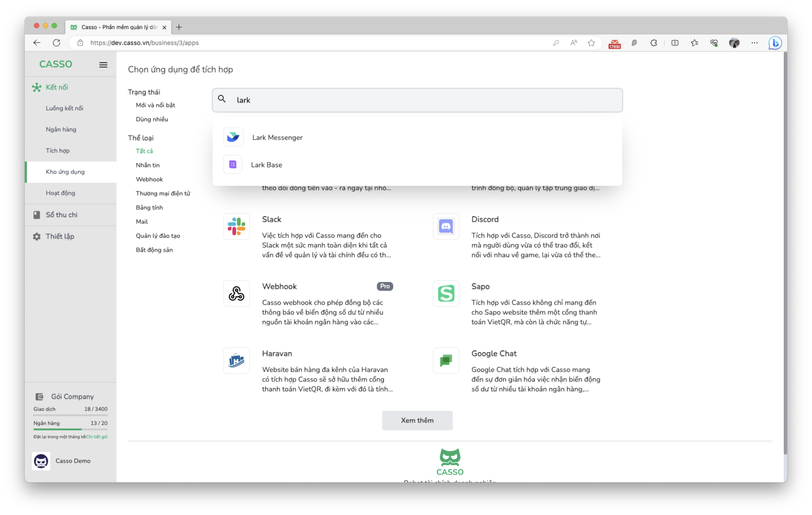The image size is (812, 515).
Task: Open browser extensions puzzle icon
Action: 654,43
